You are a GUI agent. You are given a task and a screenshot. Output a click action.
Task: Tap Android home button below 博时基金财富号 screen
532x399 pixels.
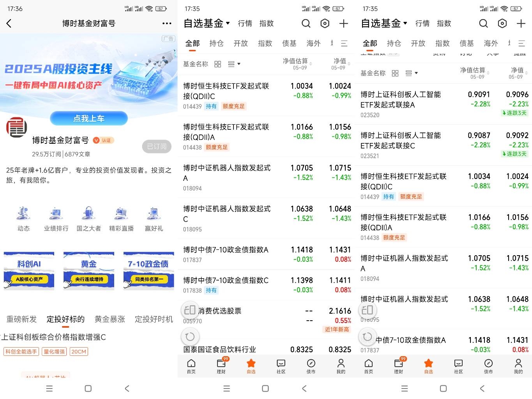click(88, 388)
